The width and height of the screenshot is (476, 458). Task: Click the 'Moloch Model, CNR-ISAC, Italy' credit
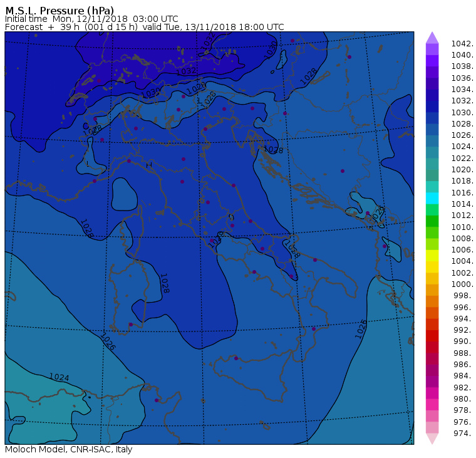pos(69,449)
